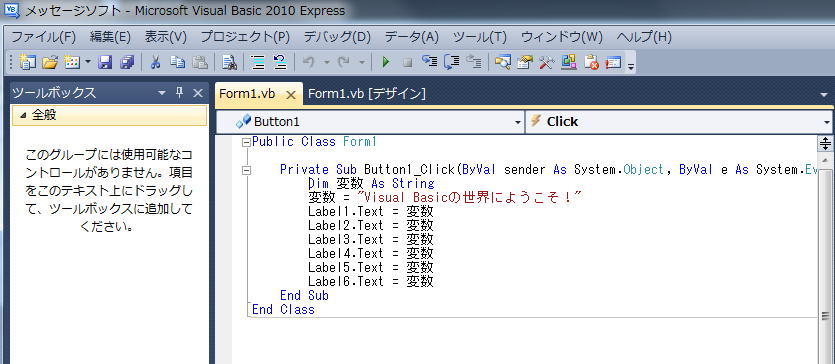Click the Open File folder icon
835x364 pixels.
[x=50, y=63]
